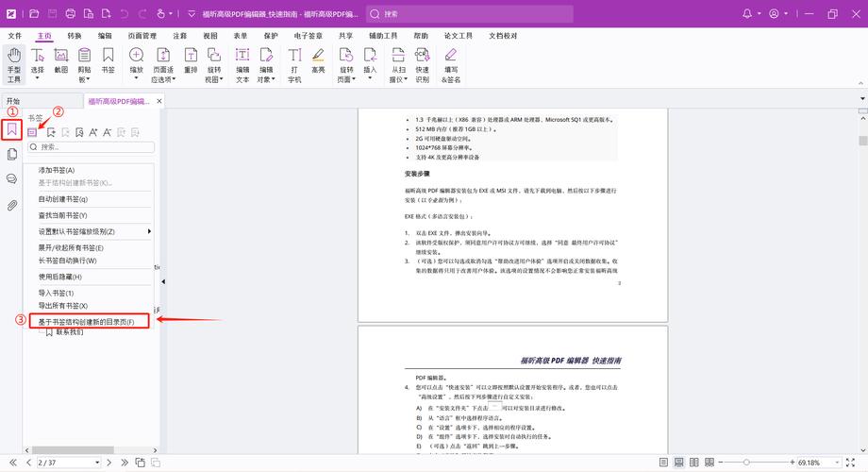
Task: Increase bookmark font size (A+)
Action: 93,132
